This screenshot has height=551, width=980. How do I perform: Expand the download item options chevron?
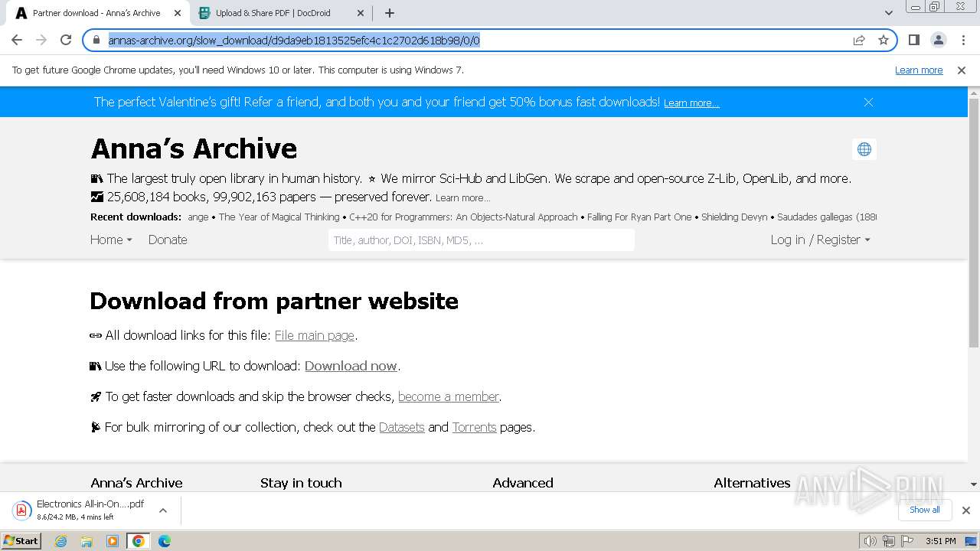click(163, 510)
